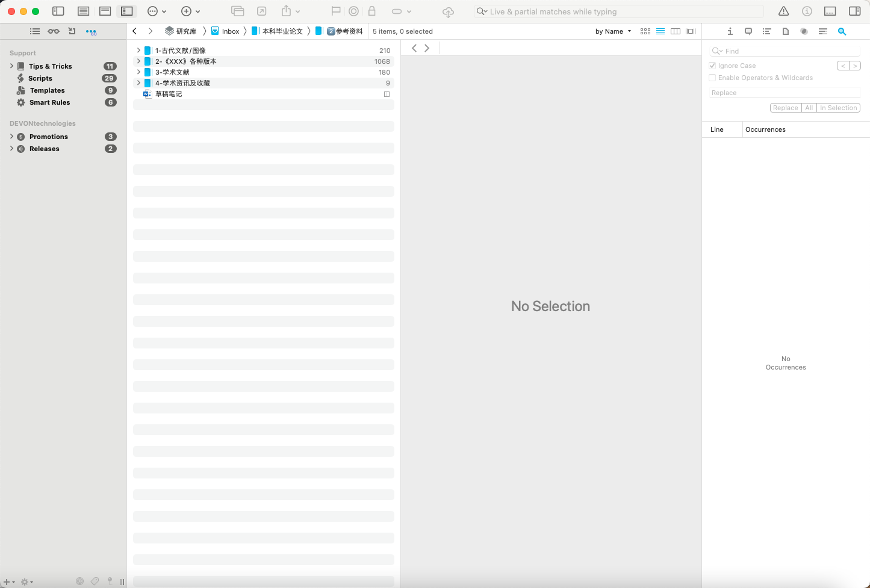Toggle the right inspector panel icon
870x588 pixels.
tap(854, 11)
